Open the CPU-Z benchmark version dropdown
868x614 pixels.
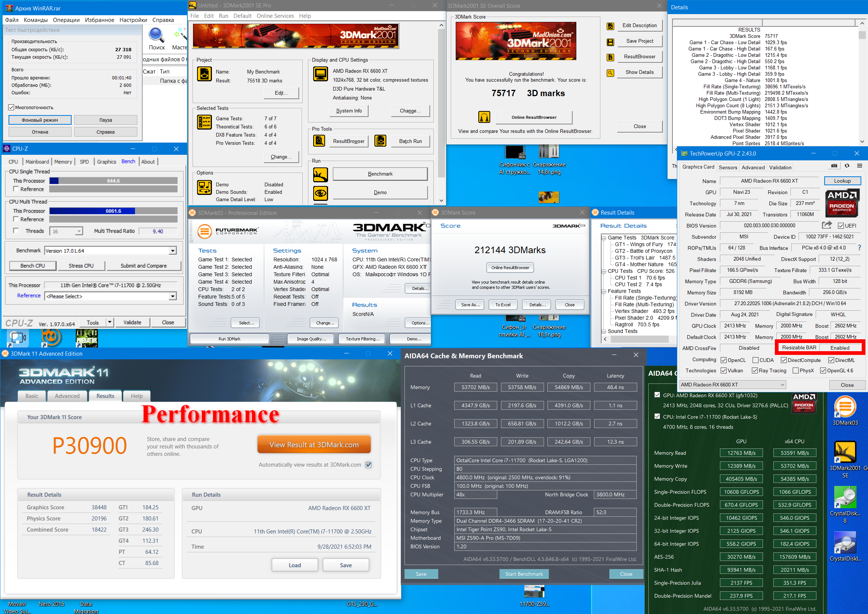pyautogui.click(x=173, y=251)
